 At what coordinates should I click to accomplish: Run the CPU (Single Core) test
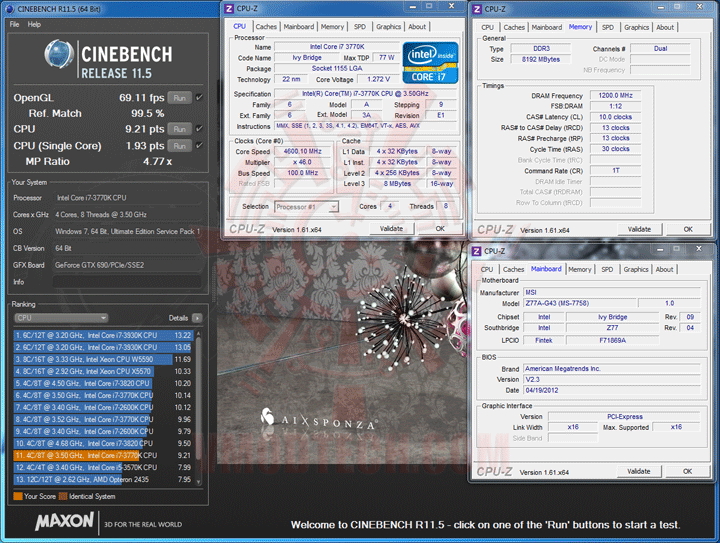(180, 146)
